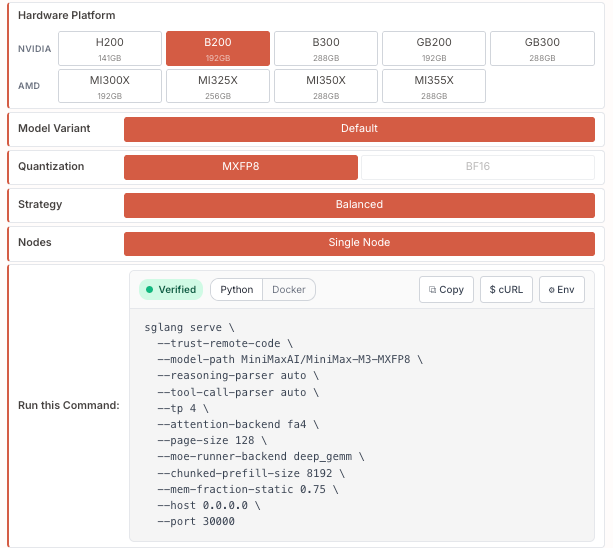
Task: Switch quantization to BF16
Action: click(x=478, y=167)
